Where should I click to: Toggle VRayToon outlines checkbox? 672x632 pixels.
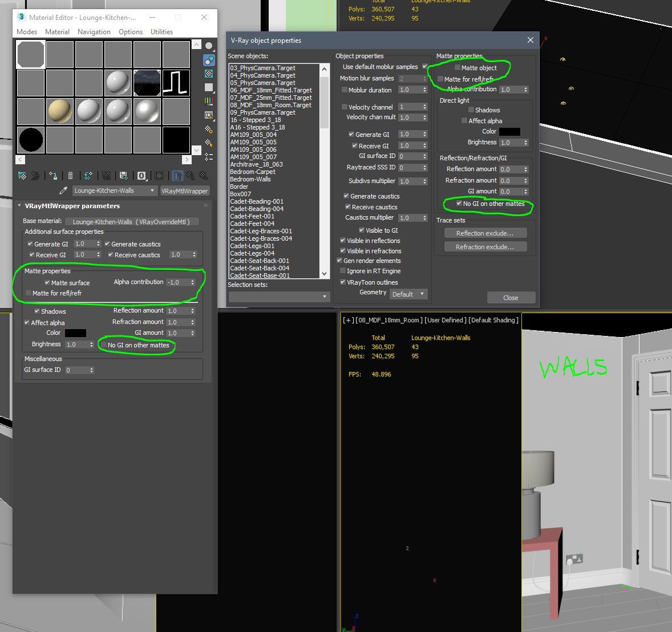coord(343,282)
